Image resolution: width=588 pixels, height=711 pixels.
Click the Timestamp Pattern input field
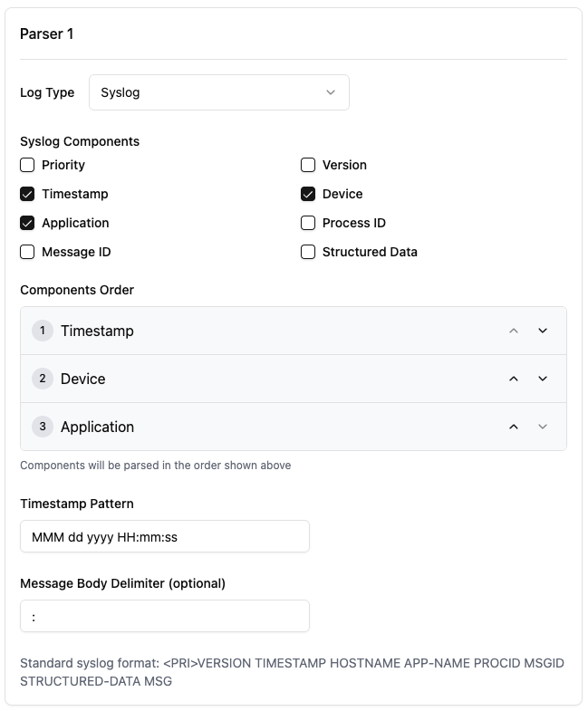165,536
